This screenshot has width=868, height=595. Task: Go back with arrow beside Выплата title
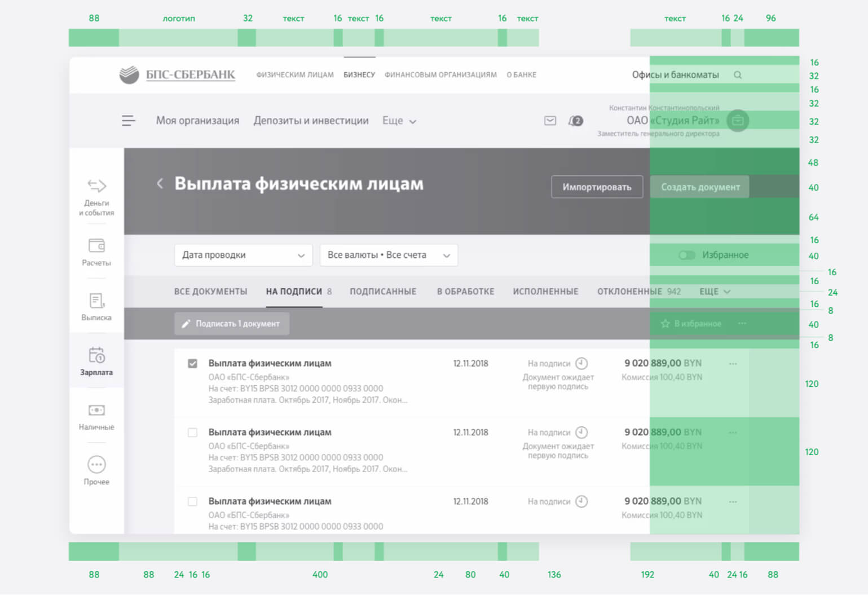(x=160, y=183)
